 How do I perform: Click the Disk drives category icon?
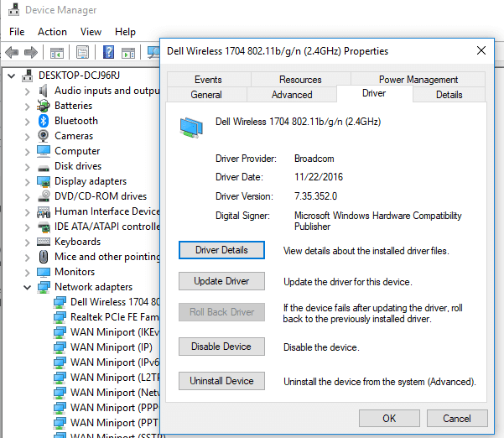click(43, 167)
